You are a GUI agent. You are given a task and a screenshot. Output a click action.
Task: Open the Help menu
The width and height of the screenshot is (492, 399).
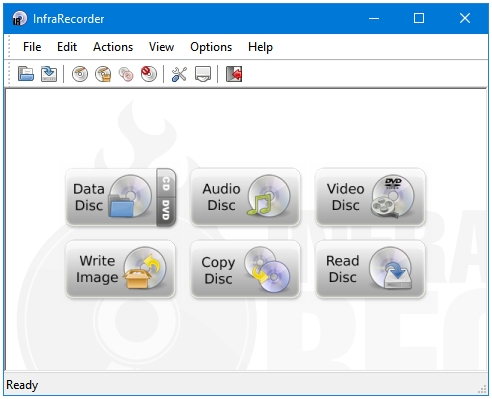pyautogui.click(x=260, y=47)
